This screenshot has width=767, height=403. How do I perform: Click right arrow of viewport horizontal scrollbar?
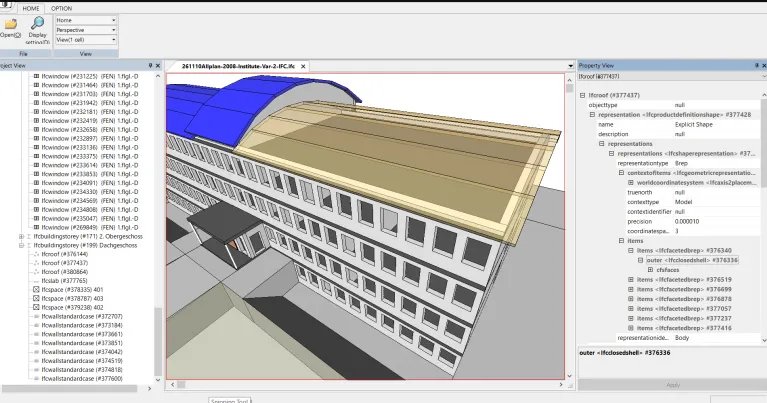561,385
